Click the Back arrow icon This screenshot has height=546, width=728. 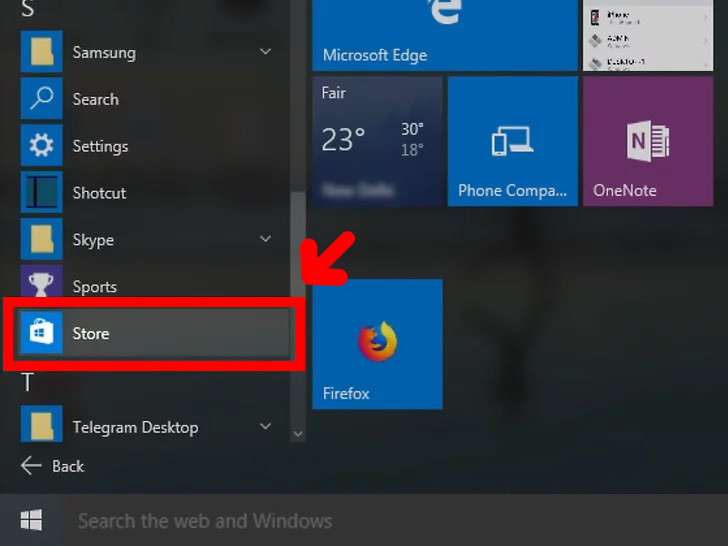[x=31, y=466]
